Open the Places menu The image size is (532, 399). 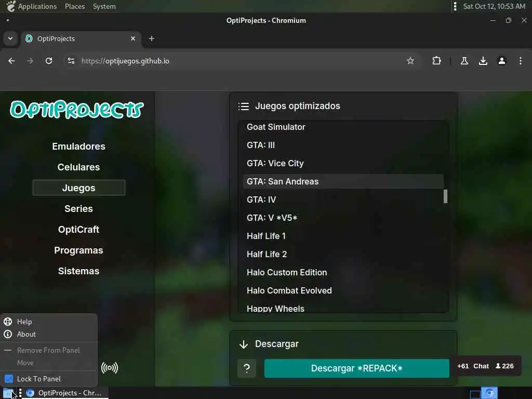tap(75, 6)
